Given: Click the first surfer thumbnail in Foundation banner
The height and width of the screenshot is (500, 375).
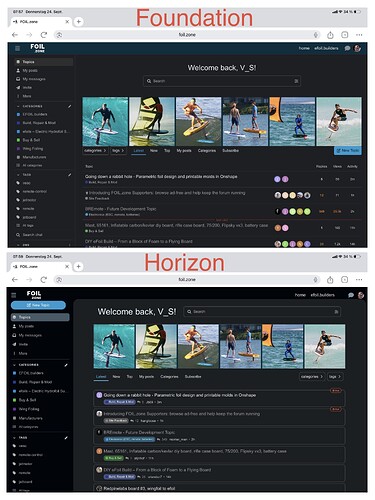Looking at the screenshot, I should [105, 121].
